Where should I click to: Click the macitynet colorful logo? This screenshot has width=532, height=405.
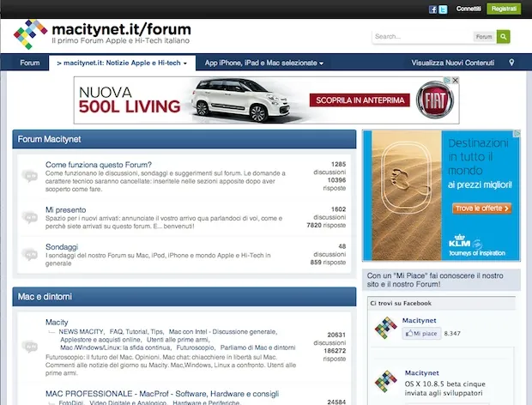pyautogui.click(x=30, y=34)
